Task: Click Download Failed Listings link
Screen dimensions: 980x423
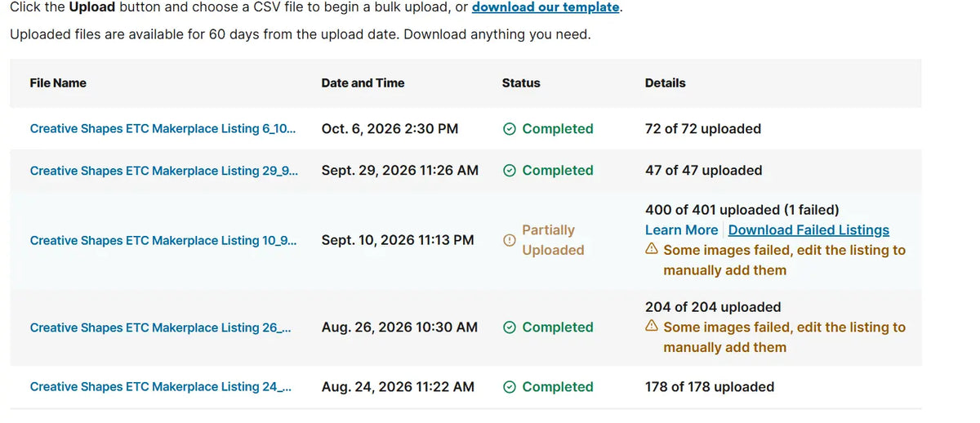Action: [808, 230]
